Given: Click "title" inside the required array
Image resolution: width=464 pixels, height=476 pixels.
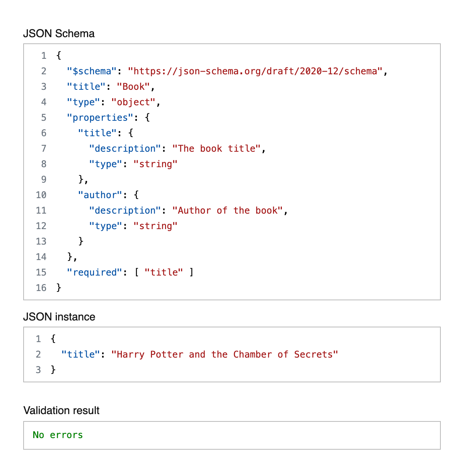Looking at the screenshot, I should (x=164, y=272).
